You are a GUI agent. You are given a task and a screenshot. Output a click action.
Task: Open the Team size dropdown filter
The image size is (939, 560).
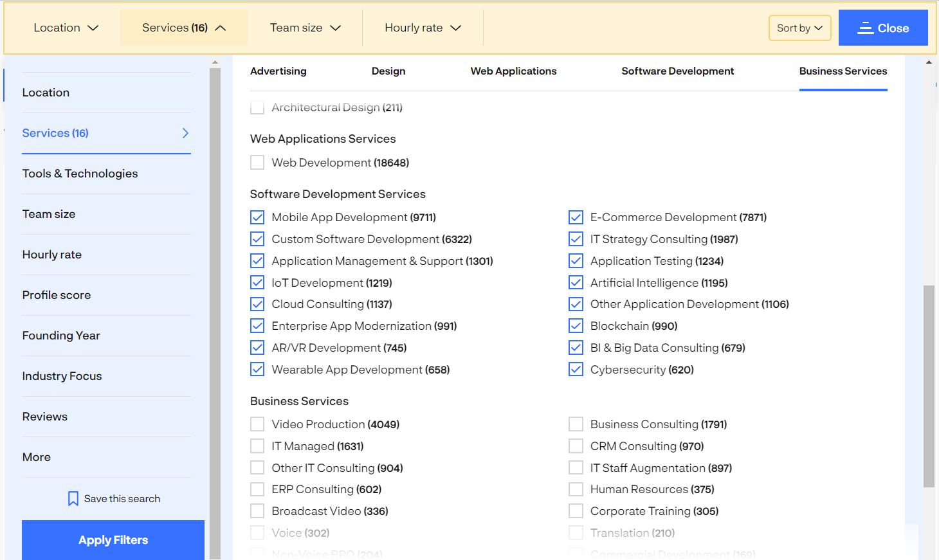tap(305, 28)
